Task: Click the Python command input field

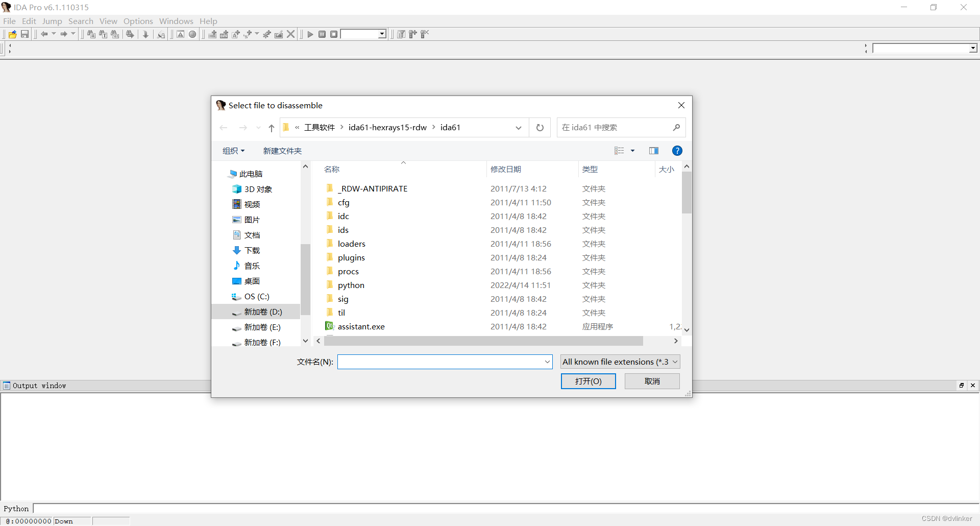Action: (505, 509)
